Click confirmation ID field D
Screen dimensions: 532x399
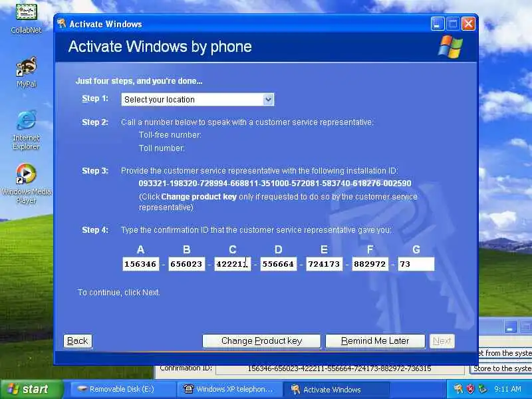click(278, 264)
